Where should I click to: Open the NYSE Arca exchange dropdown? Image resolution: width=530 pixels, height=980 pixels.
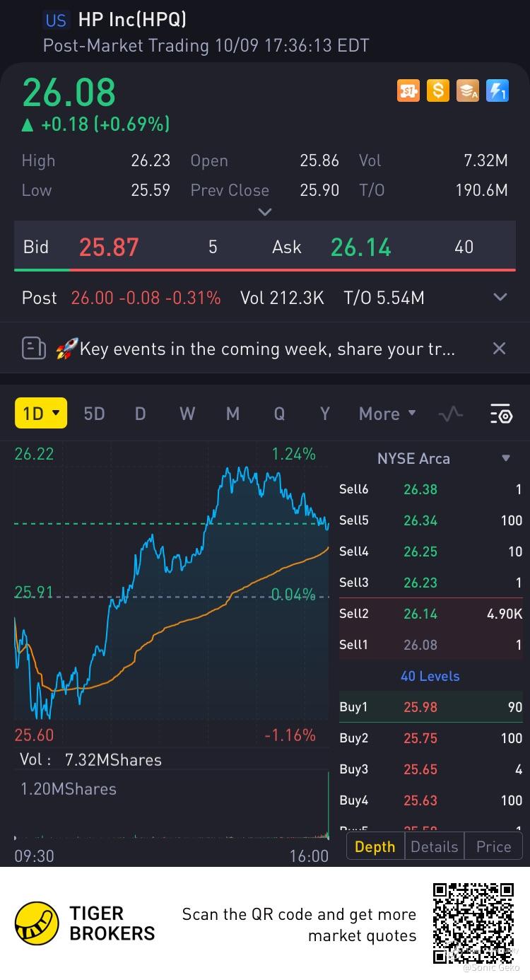[442, 458]
